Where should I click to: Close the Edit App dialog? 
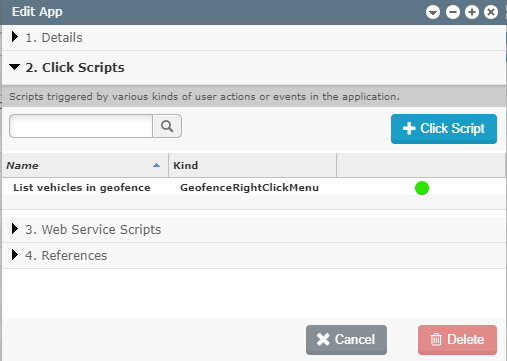[491, 13]
